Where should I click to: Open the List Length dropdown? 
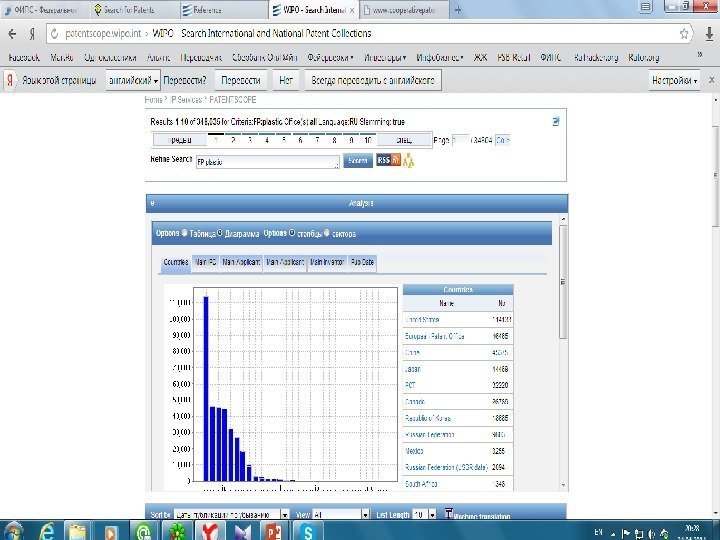click(424, 515)
